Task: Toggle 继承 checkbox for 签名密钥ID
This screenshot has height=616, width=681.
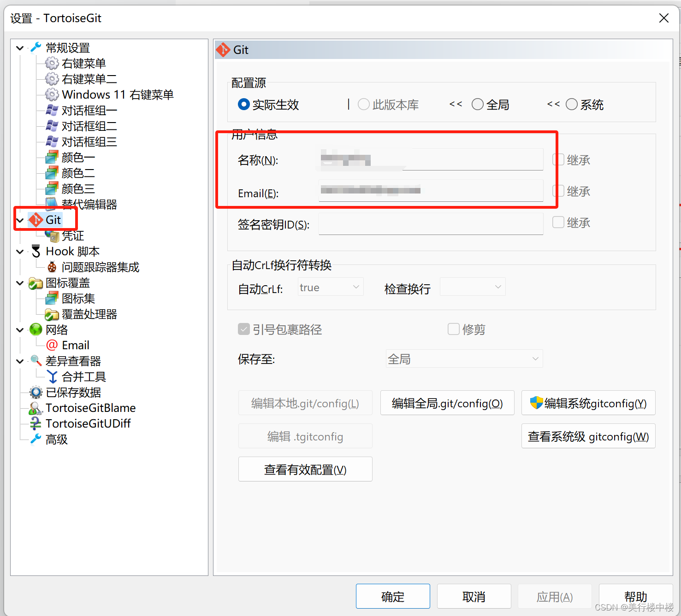Action: pos(558,223)
